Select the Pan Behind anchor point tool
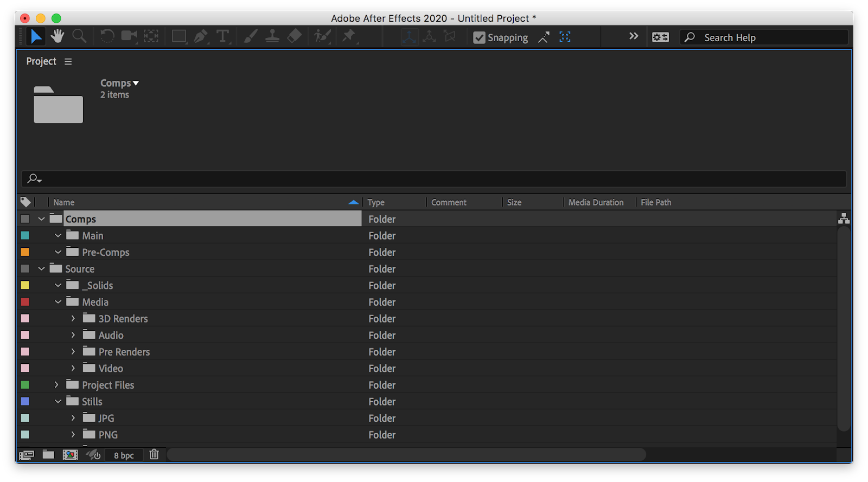 (151, 36)
